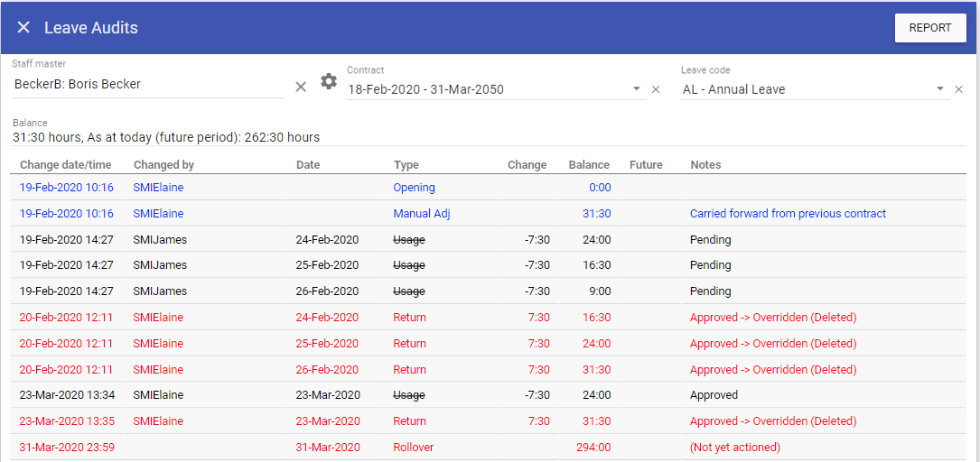Clear the Leave code selection
980x462 pixels.
click(x=958, y=89)
